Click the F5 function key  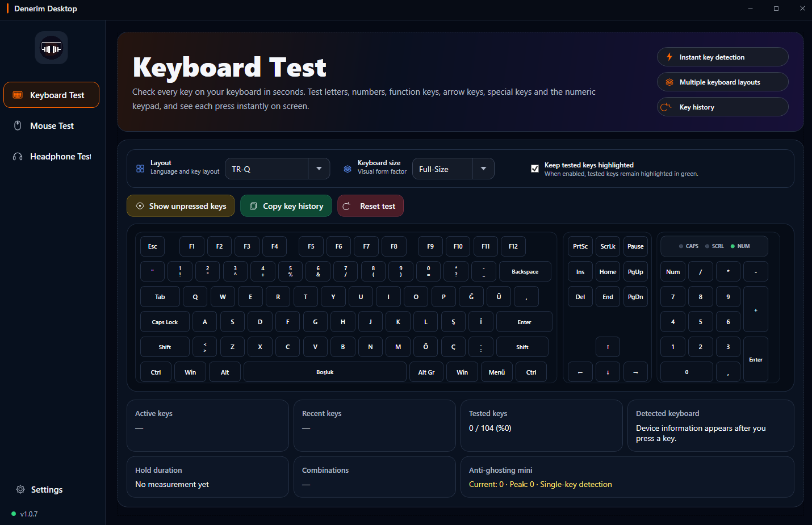tap(311, 246)
